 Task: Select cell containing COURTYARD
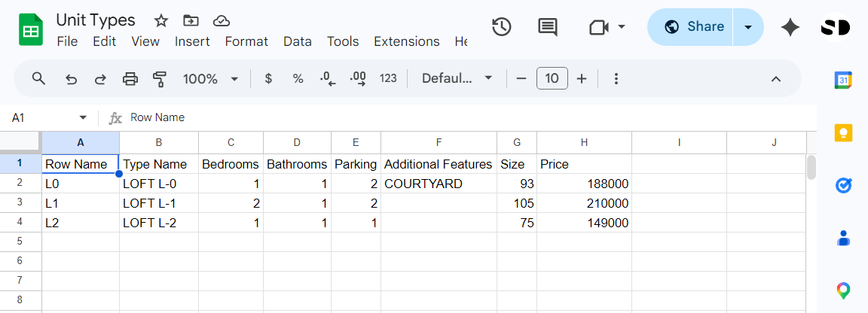click(x=438, y=184)
